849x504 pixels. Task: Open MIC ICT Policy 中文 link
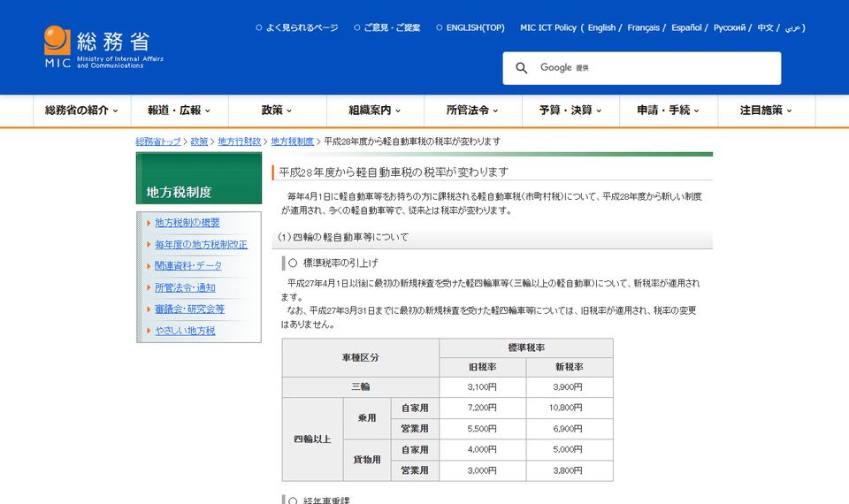[x=765, y=27]
